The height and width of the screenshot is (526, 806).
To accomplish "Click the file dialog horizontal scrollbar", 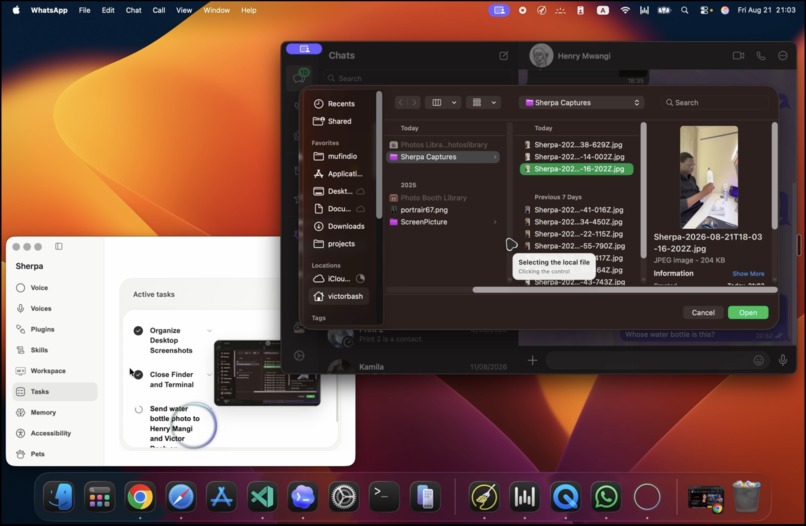I will 625,290.
